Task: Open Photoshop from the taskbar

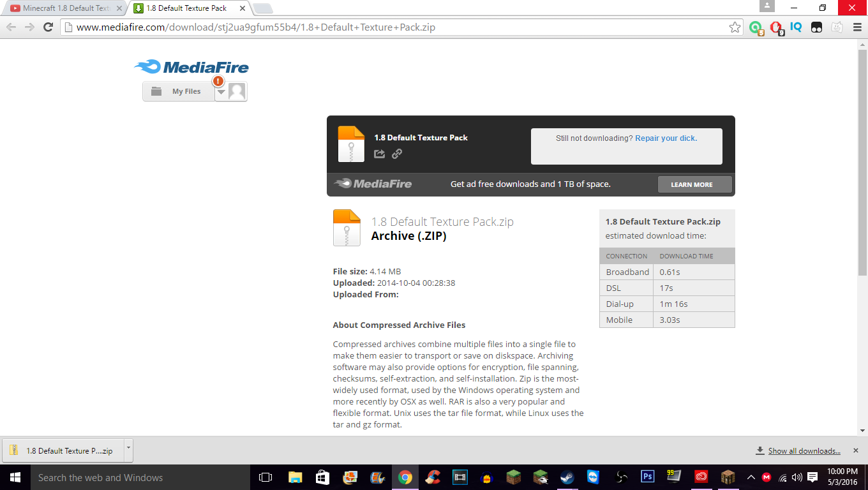Action: 648,477
